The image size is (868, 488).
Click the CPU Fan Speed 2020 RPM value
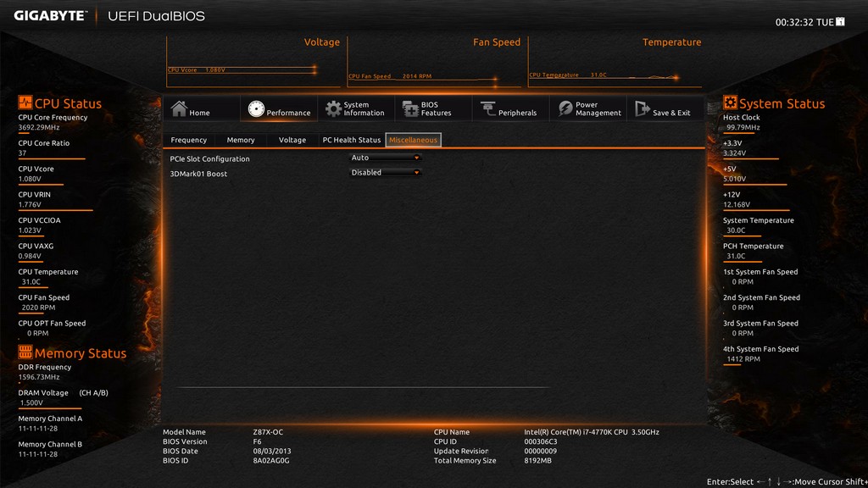click(38, 308)
